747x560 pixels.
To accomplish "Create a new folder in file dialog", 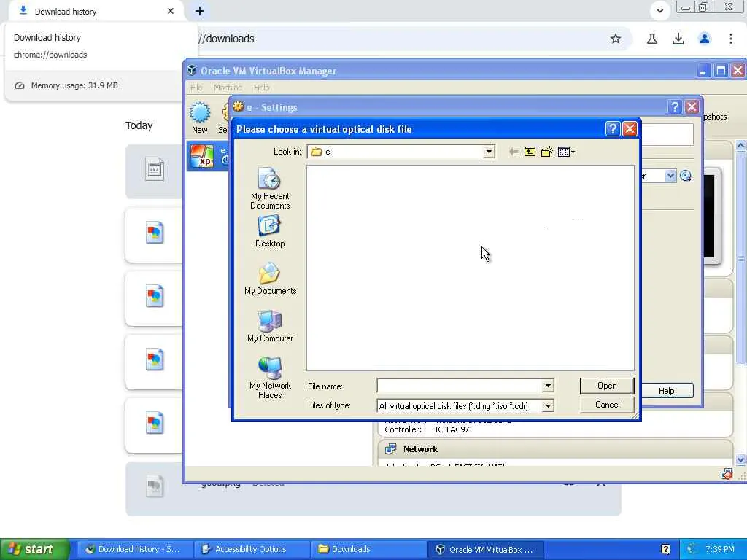I will pyautogui.click(x=546, y=152).
